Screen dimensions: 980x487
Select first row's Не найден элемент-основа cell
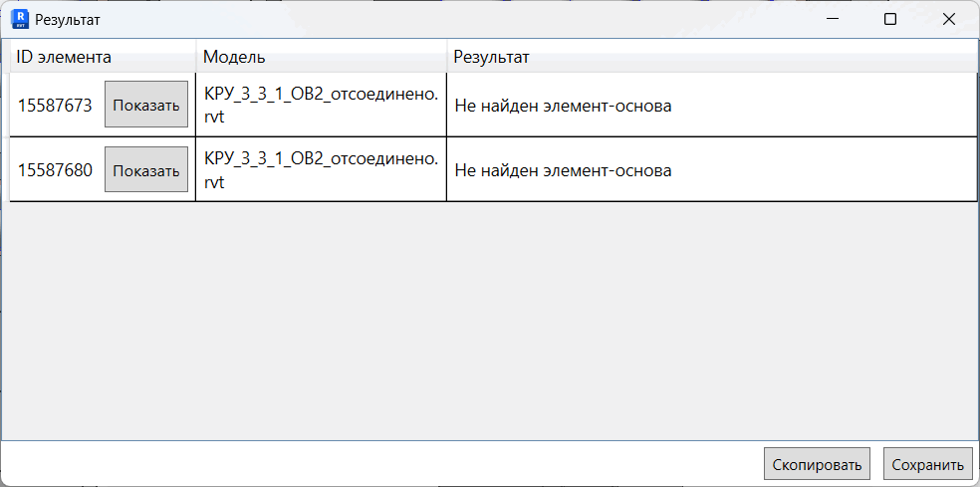[x=712, y=105]
